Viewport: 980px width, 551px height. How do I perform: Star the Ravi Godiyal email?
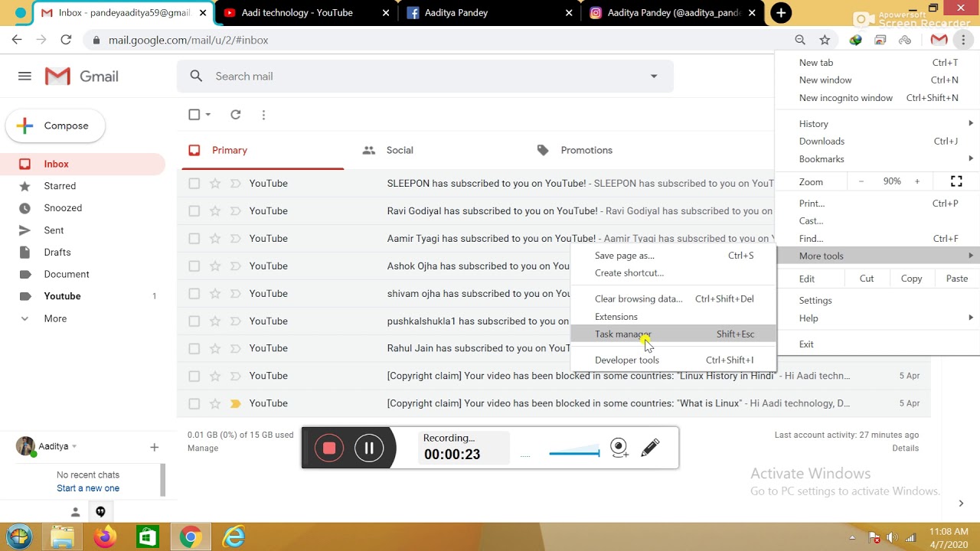(215, 211)
